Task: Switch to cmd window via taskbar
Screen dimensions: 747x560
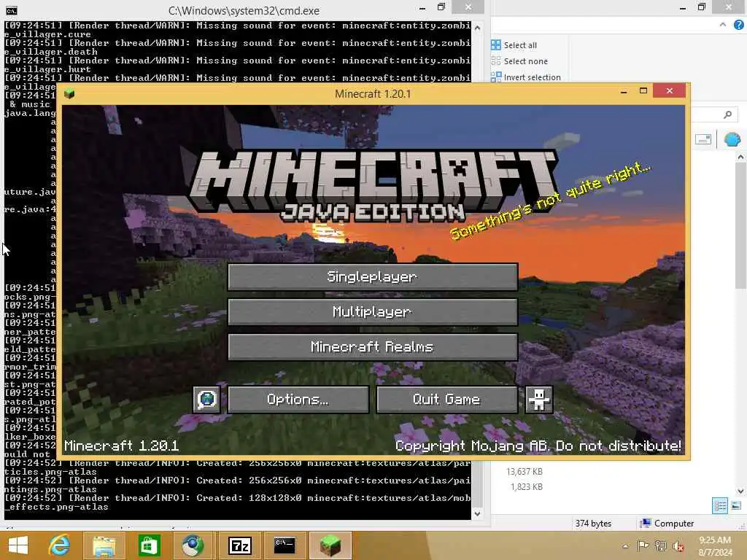Action: 285,545
